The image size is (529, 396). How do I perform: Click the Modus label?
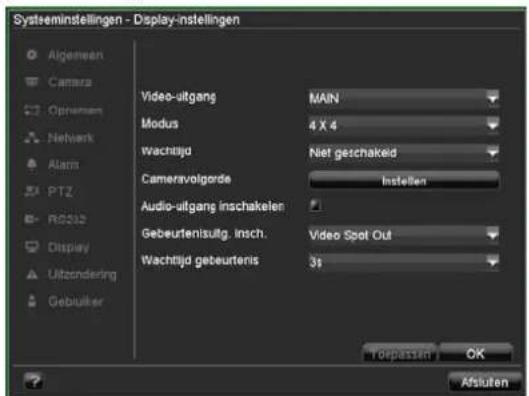(160, 123)
